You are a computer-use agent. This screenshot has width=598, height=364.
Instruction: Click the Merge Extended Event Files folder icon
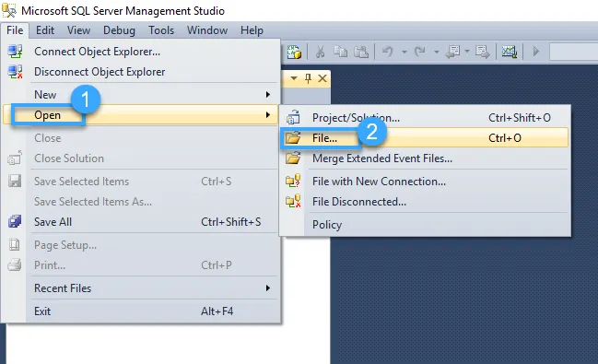click(x=293, y=158)
